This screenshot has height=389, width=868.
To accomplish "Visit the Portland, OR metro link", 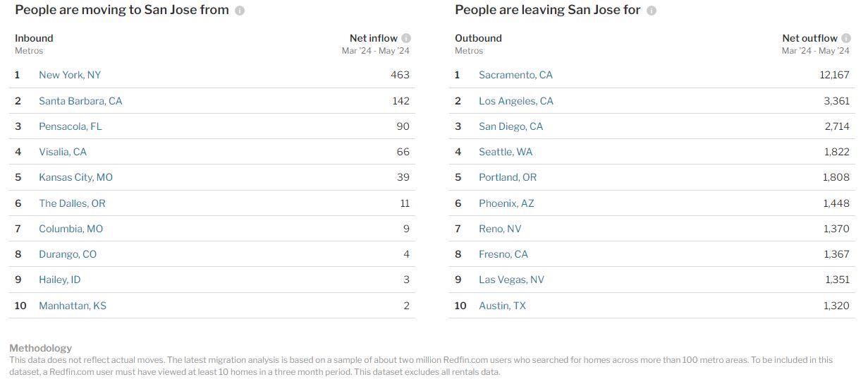I will pos(508,177).
